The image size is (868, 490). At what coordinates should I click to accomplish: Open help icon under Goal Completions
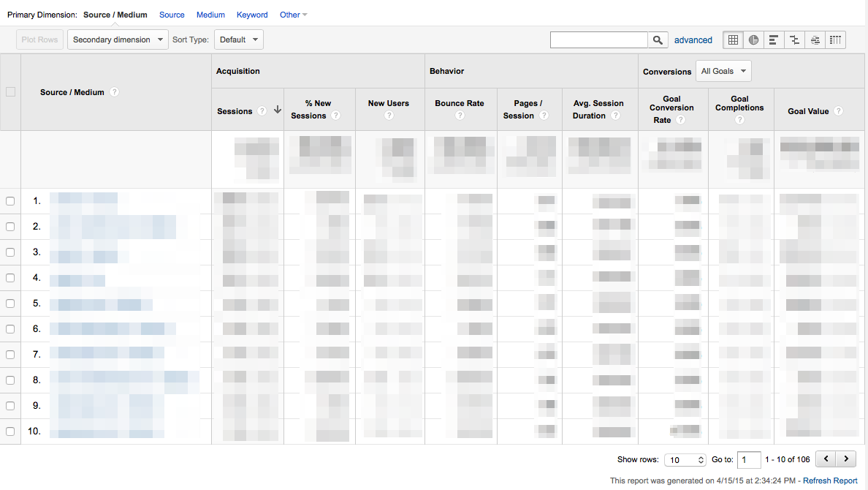pyautogui.click(x=739, y=120)
